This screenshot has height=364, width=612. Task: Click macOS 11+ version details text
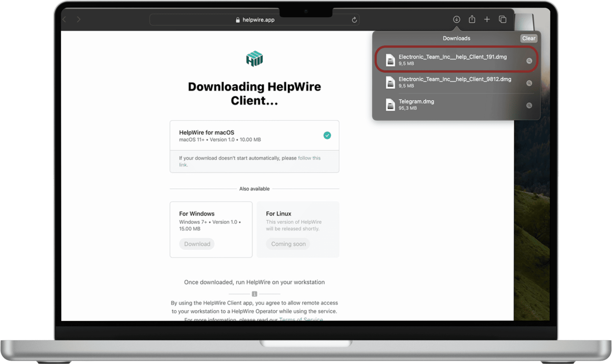click(220, 139)
